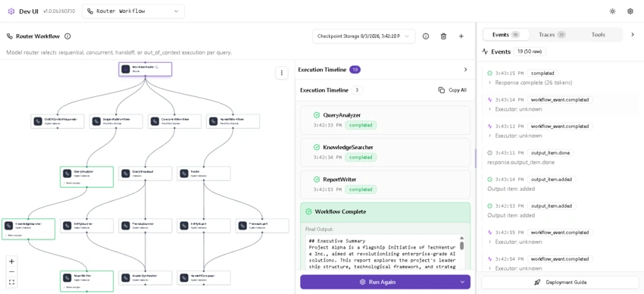Switch to the Events tab
This screenshot has width=644, height=294.
[505, 35]
